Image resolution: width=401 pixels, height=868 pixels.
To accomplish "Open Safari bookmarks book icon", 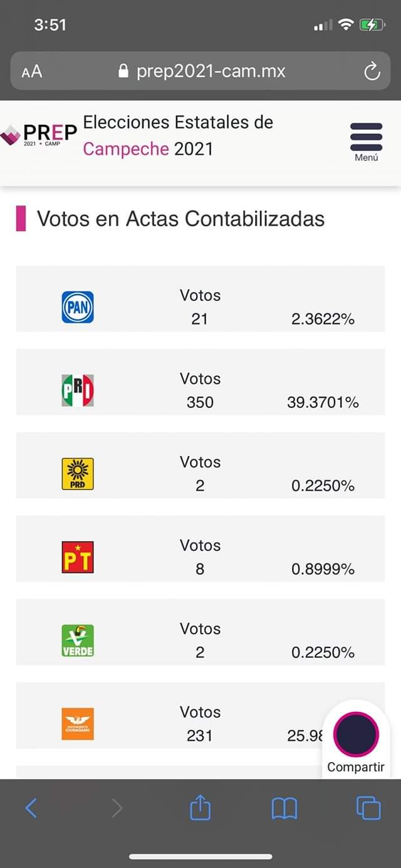I will 284,808.
